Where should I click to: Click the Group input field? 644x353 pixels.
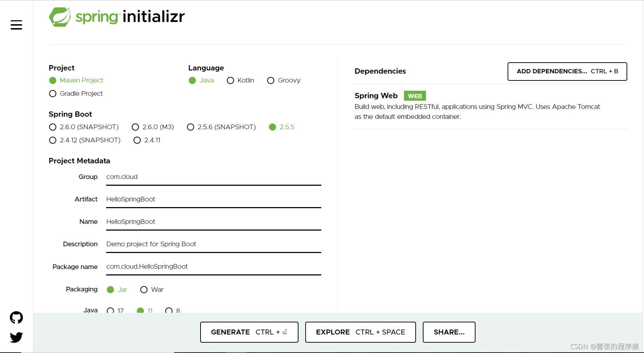214,177
